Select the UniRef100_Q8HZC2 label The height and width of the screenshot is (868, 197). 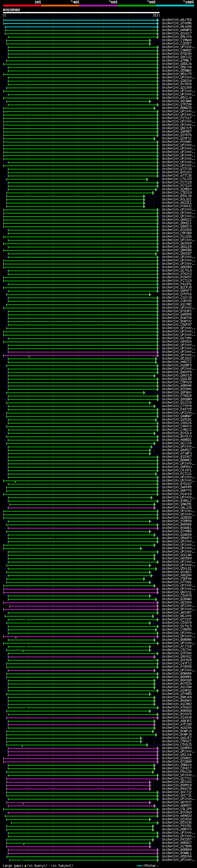pyautogui.click(x=177, y=219)
